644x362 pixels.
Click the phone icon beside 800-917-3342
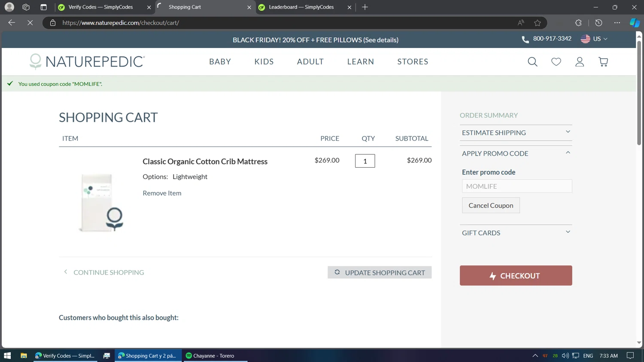tap(525, 39)
